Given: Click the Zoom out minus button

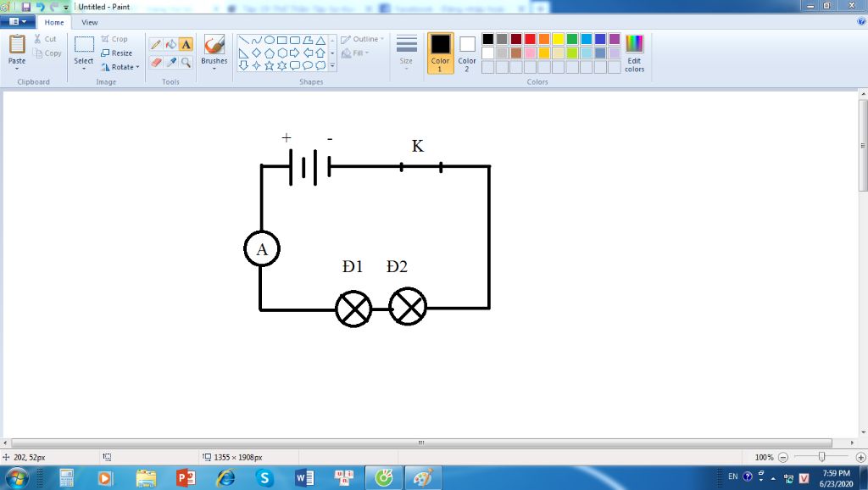Looking at the screenshot, I should pyautogui.click(x=783, y=457).
